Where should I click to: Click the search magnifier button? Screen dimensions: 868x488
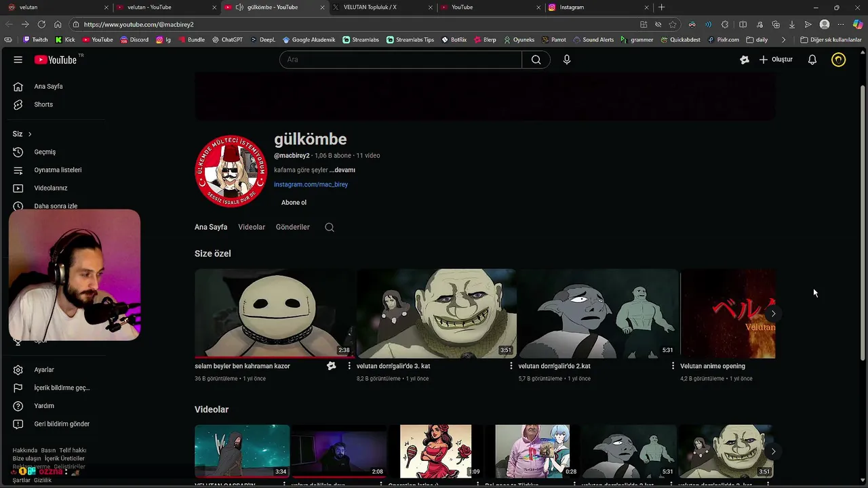click(536, 60)
